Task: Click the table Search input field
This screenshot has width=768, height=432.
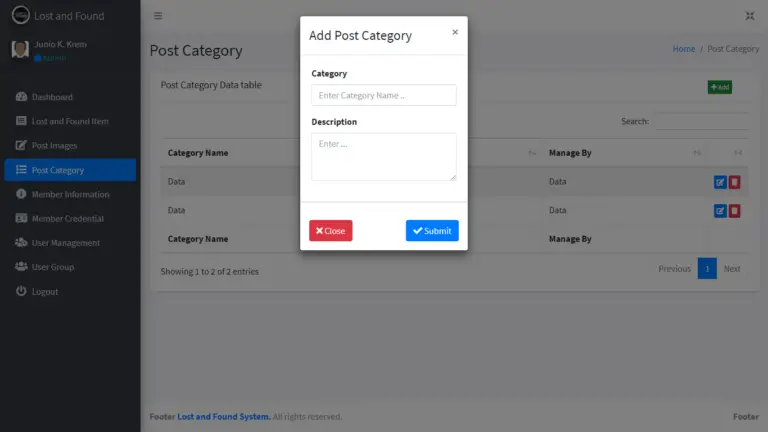Action: coord(701,121)
